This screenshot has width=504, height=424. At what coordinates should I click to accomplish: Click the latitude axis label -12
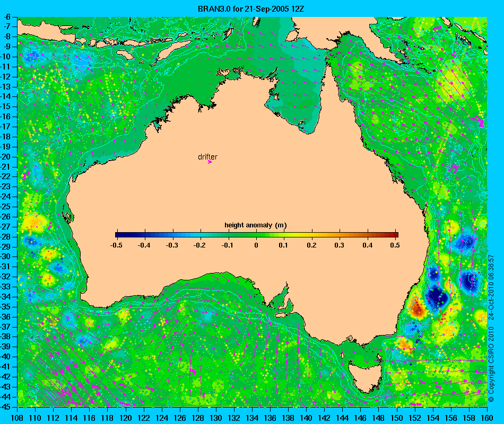tap(6, 77)
